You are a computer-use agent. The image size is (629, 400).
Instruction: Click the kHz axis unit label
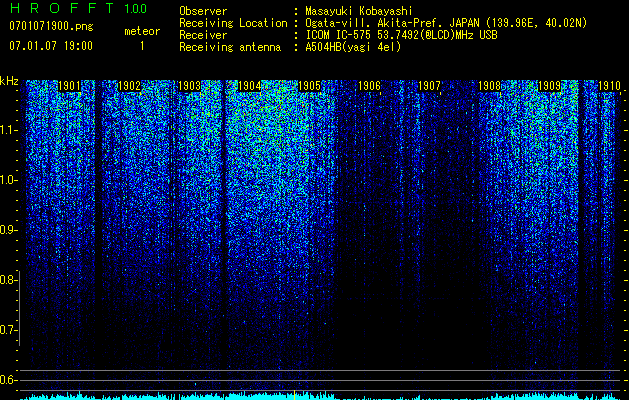point(9,81)
